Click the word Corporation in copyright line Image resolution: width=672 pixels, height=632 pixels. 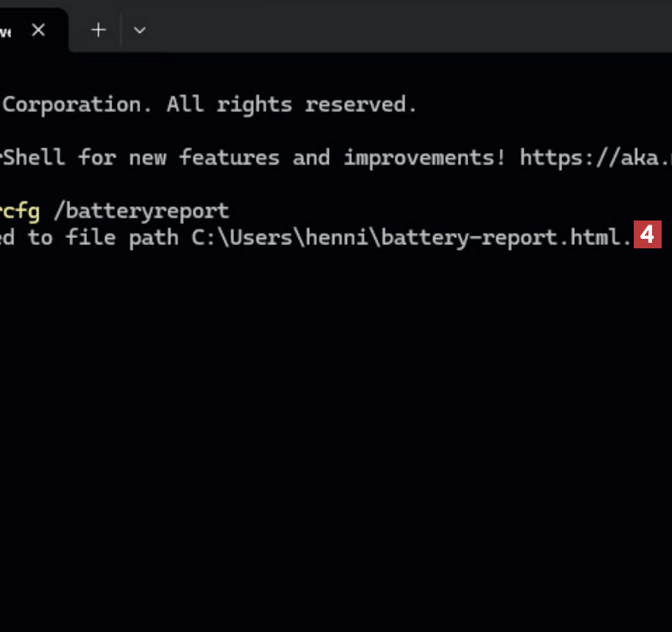point(72,104)
